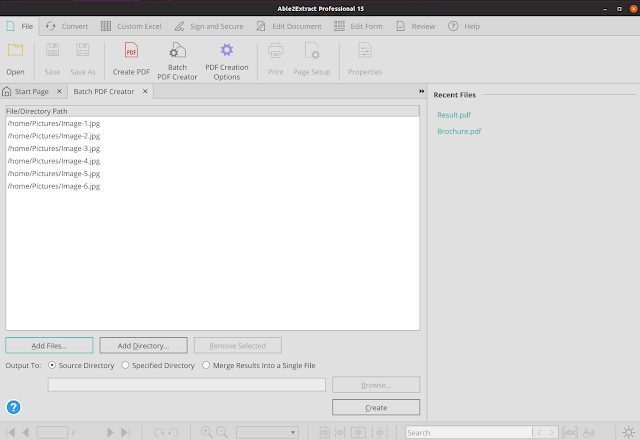The height and width of the screenshot is (440, 640).
Task: Open the Review ribbon tab
Action: [415, 26]
